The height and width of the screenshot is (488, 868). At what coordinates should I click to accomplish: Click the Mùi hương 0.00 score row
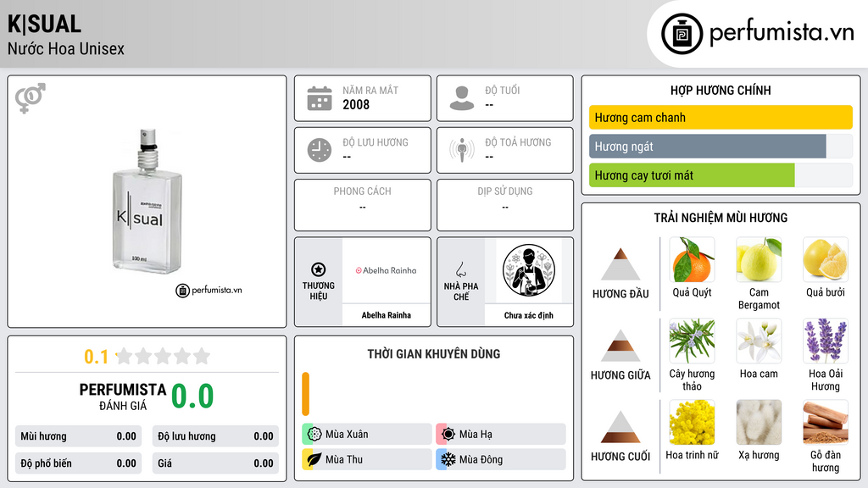click(78, 436)
